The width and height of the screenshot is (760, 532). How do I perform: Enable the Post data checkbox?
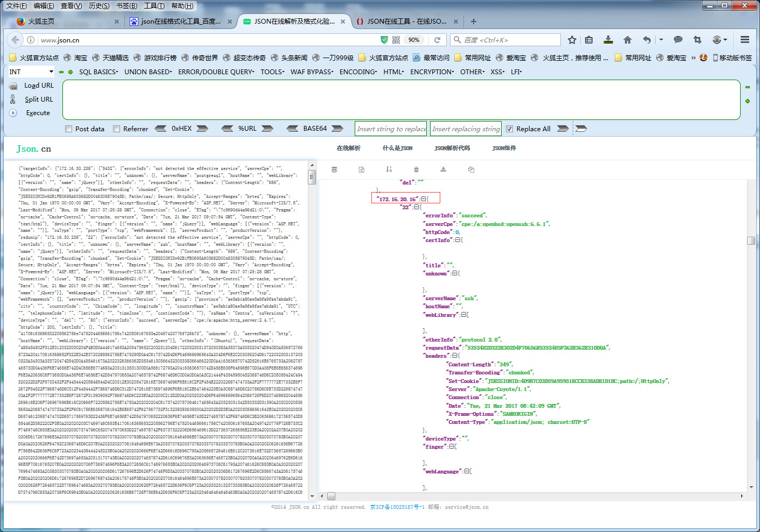click(x=68, y=129)
